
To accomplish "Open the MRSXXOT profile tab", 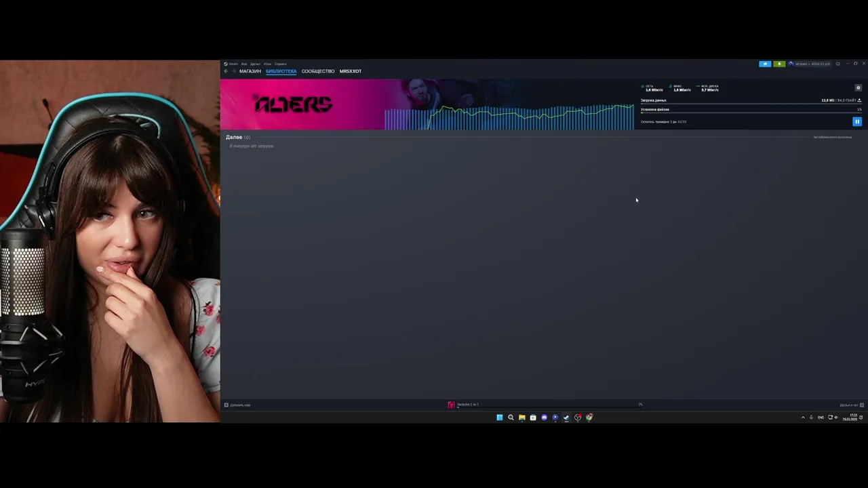I will (x=351, y=71).
